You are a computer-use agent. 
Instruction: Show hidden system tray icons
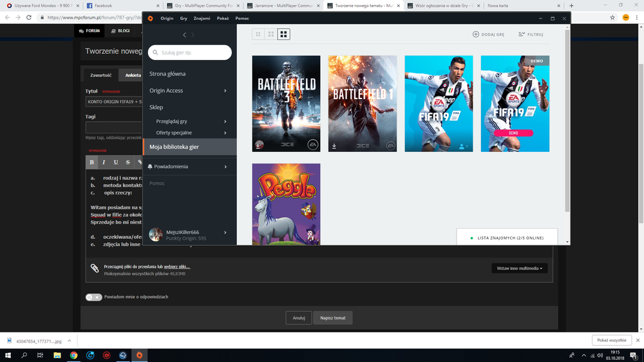point(583,356)
